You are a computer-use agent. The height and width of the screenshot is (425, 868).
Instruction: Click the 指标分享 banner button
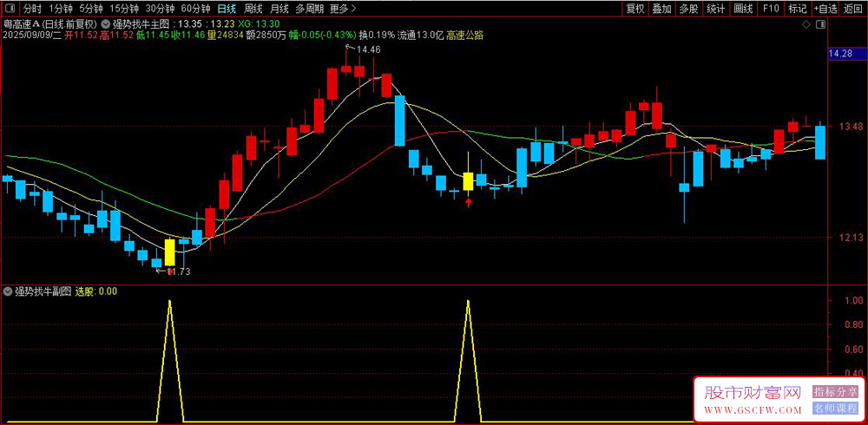835,392
